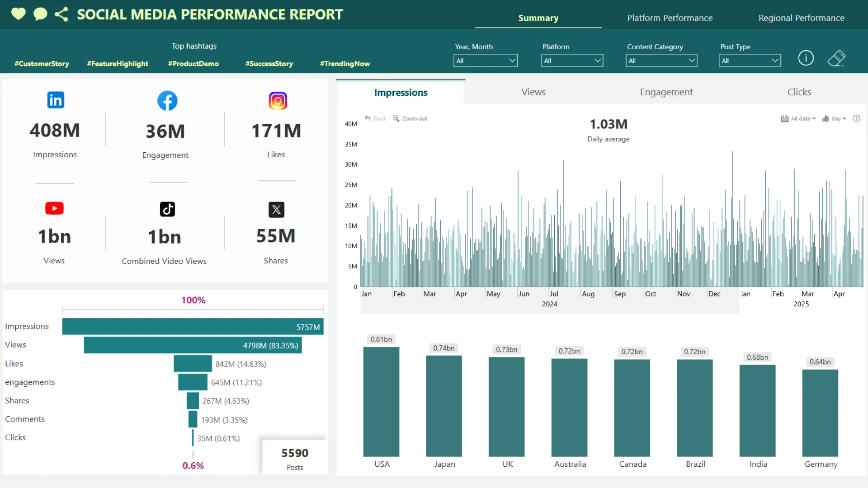The width and height of the screenshot is (868, 488).
Task: Click the YouTube logo icon
Action: click(x=54, y=208)
